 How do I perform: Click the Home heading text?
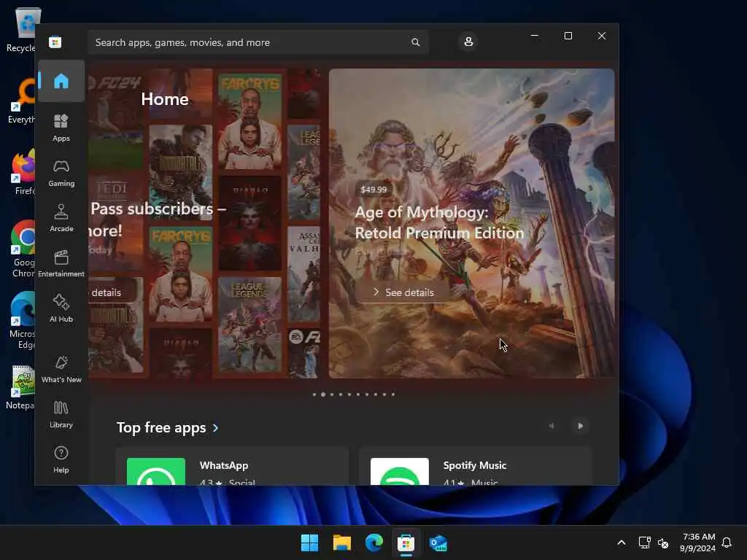click(165, 99)
